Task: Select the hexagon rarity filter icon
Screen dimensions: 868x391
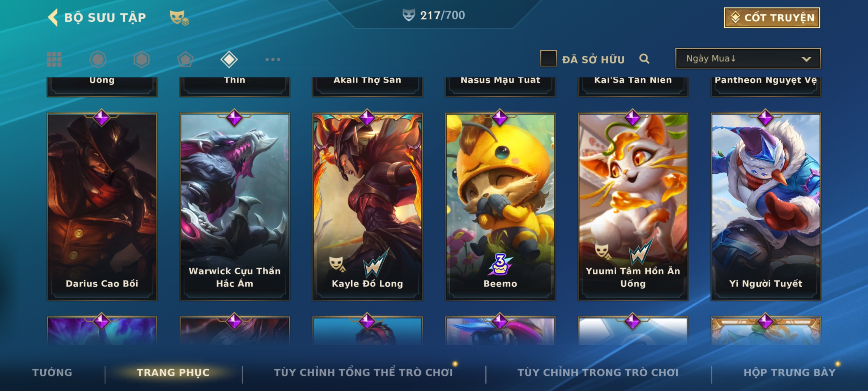Action: pos(141,59)
